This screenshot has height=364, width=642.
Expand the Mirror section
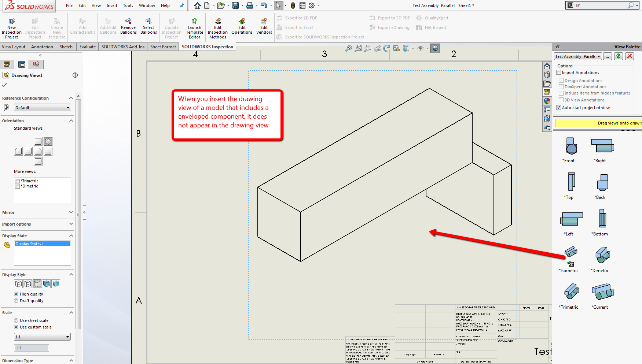(71, 212)
